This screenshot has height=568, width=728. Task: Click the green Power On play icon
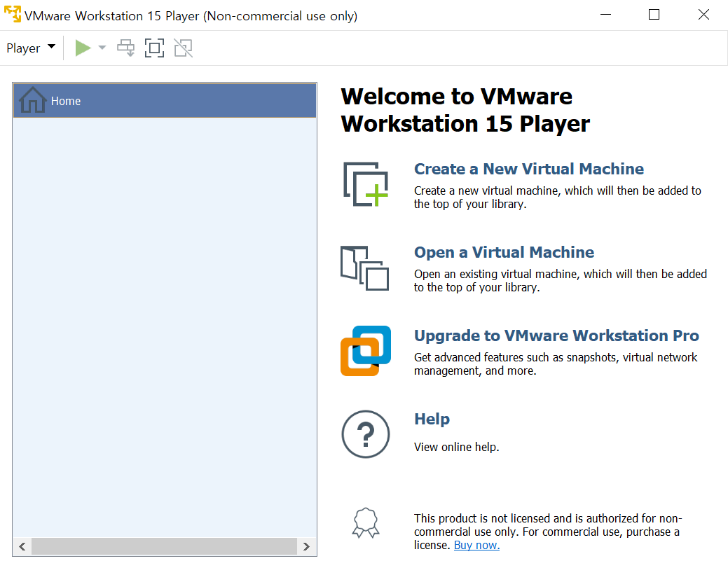(x=83, y=48)
